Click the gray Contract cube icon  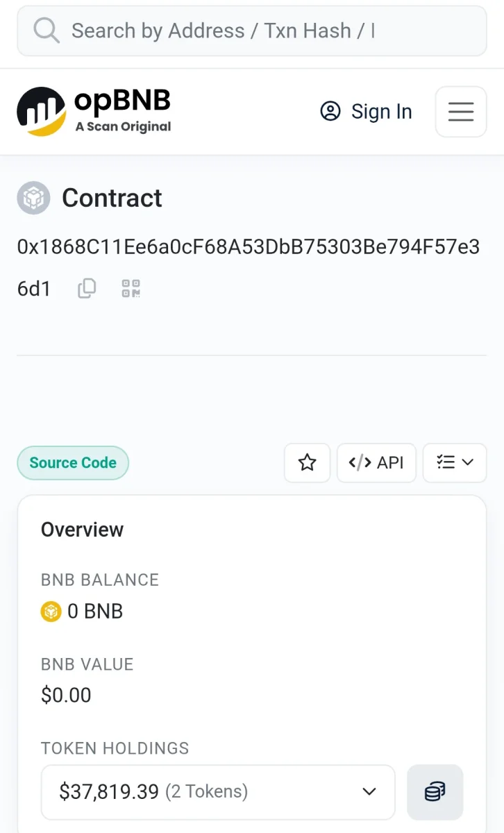click(x=33, y=198)
